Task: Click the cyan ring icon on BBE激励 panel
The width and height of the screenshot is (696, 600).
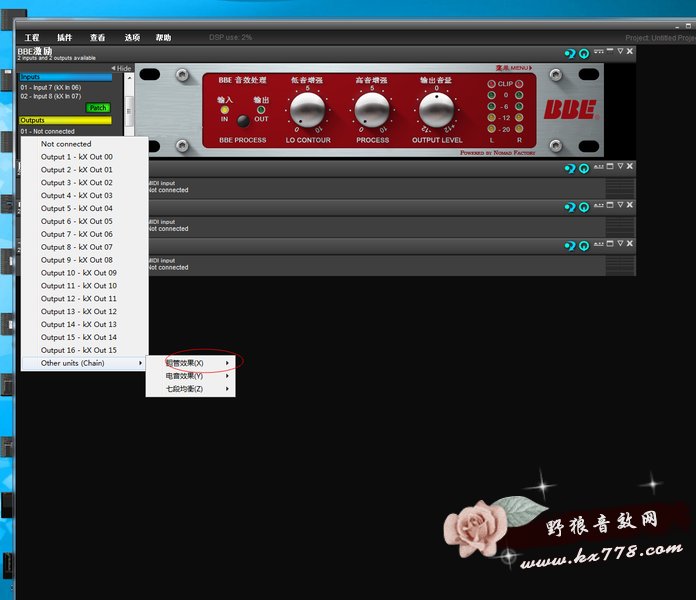Action: tap(584, 54)
